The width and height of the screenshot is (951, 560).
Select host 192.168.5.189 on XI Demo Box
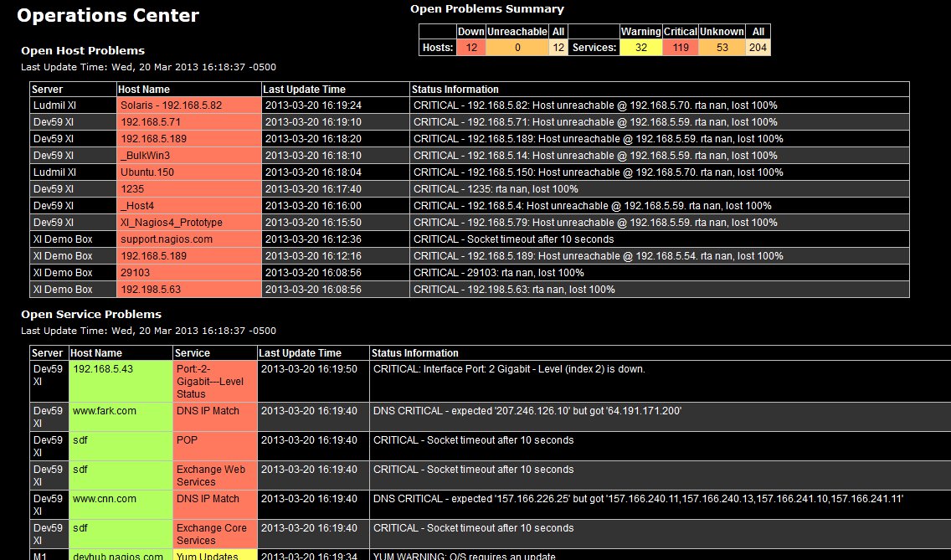coord(153,256)
